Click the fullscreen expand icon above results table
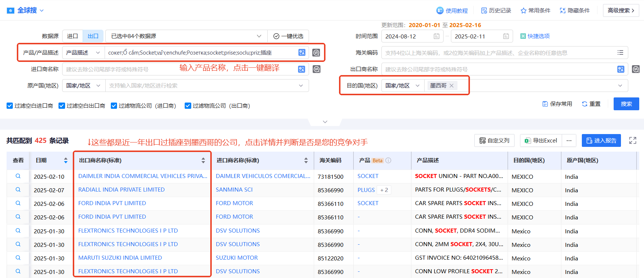644x278 pixels. point(633,141)
